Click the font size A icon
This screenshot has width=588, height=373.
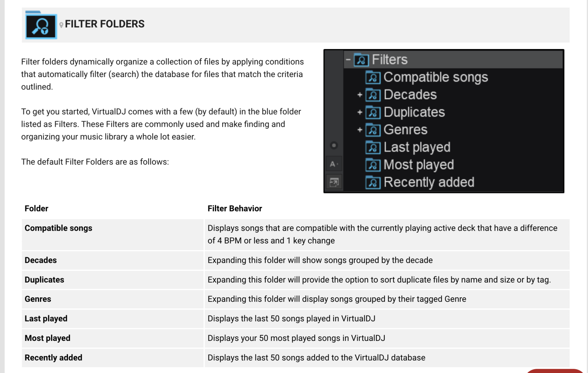[334, 164]
